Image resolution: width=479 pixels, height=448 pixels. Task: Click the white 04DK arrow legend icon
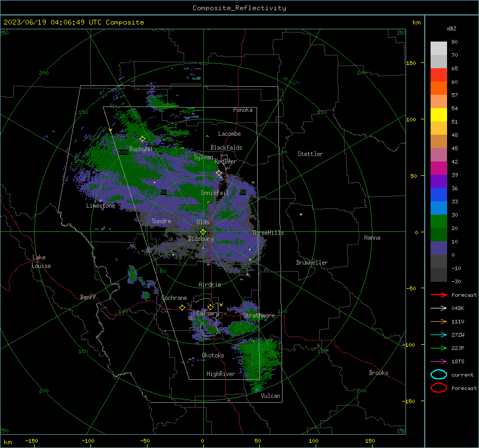439,308
